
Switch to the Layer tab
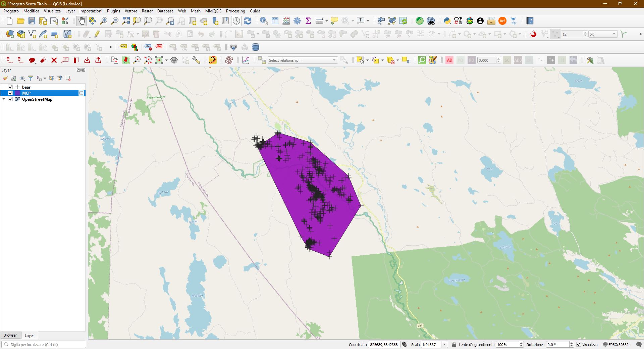tap(30, 335)
